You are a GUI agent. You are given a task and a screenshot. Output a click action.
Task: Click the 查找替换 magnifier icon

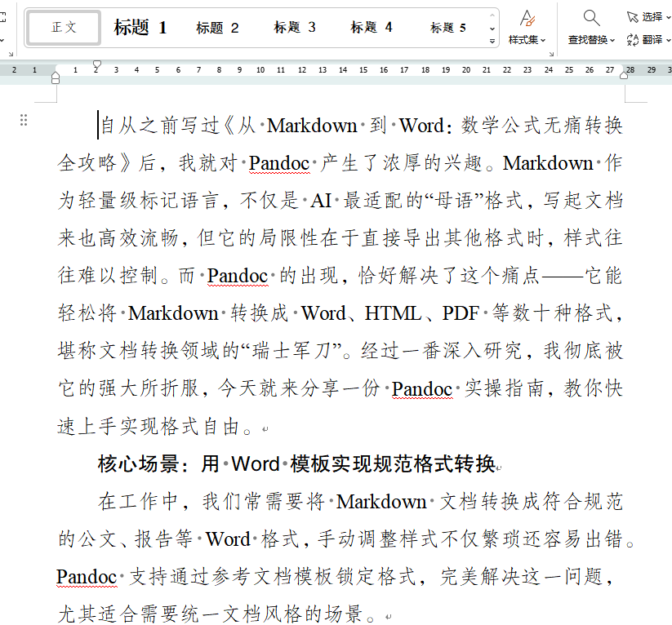coord(591,19)
